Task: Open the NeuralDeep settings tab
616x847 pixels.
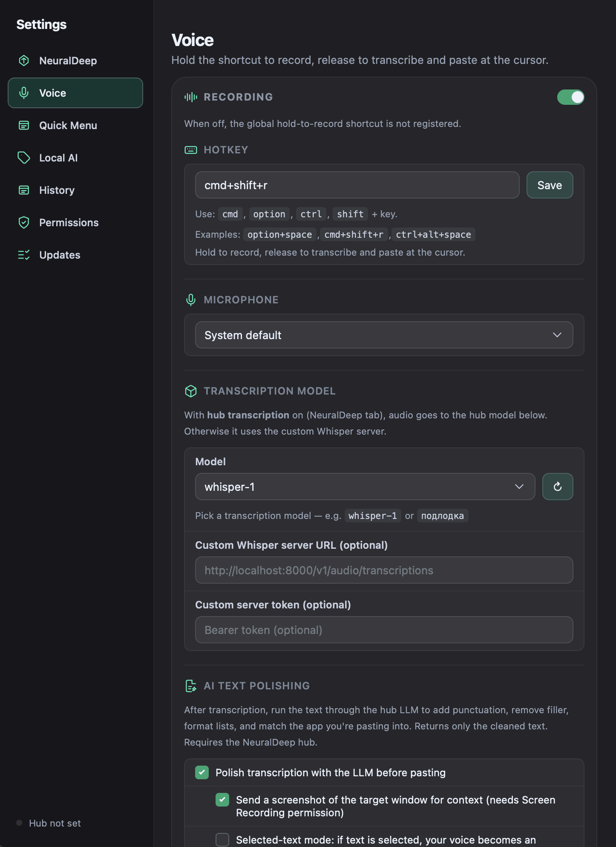Action: (x=75, y=60)
